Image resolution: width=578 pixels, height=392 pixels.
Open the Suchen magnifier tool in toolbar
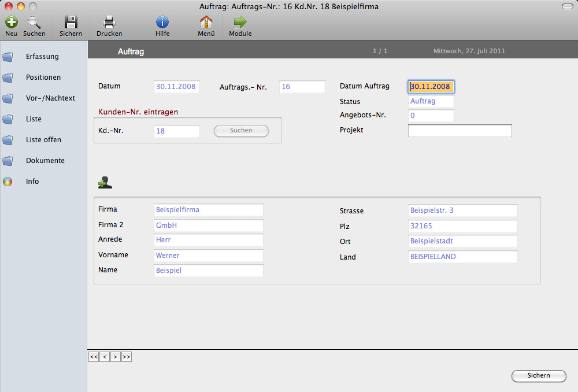click(x=34, y=23)
